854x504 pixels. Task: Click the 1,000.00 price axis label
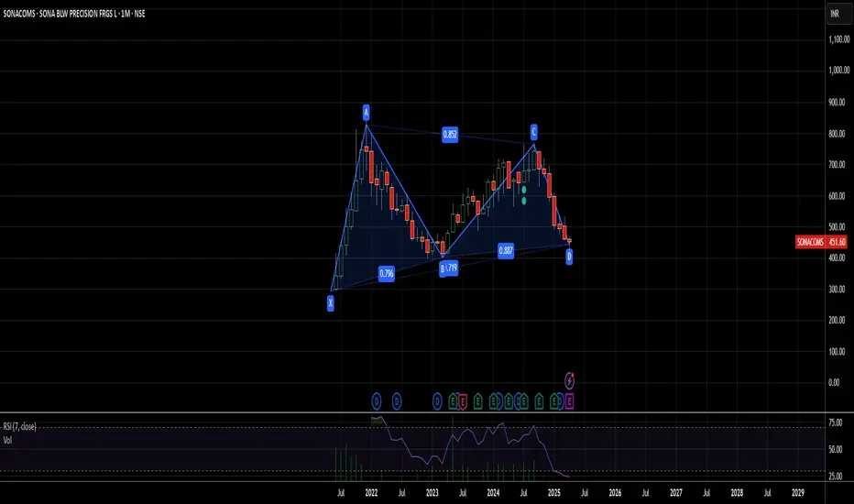click(838, 71)
